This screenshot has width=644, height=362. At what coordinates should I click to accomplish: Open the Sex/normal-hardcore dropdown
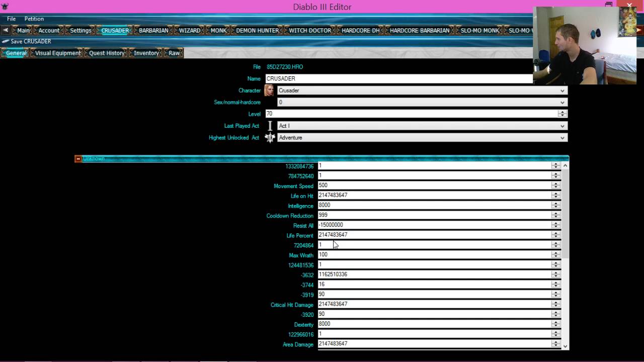[x=422, y=102]
